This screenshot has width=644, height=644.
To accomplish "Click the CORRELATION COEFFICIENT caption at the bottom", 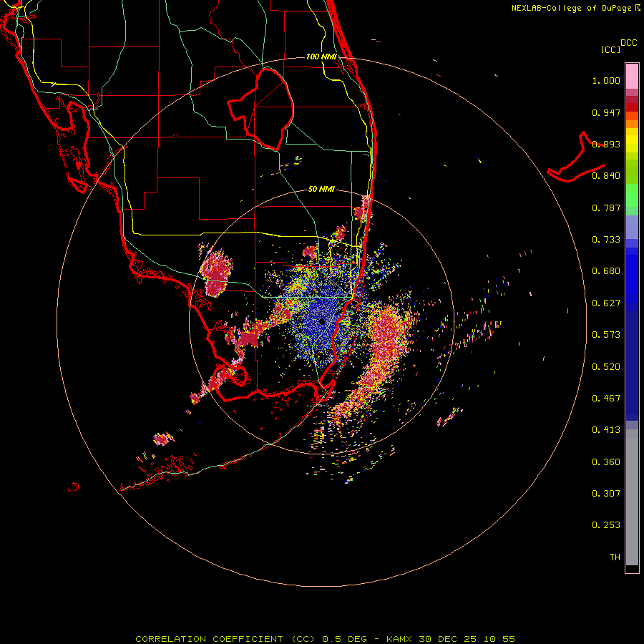I will [325, 639].
